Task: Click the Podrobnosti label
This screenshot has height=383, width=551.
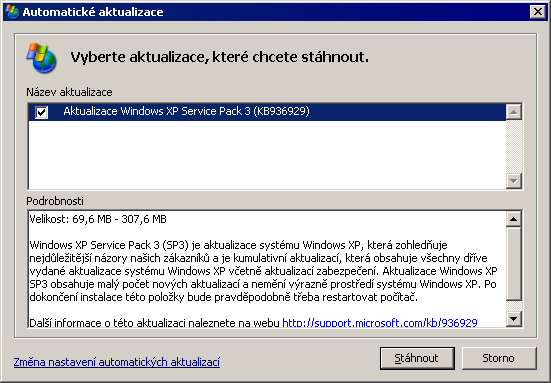Action: pos(55,201)
